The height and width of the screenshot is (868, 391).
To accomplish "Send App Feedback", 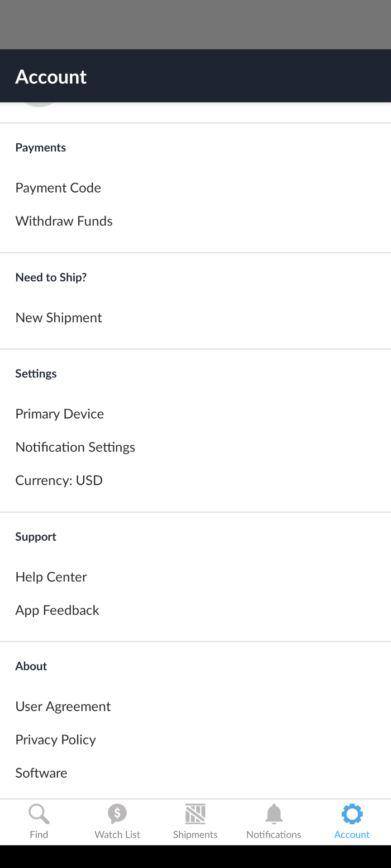I will click(57, 610).
